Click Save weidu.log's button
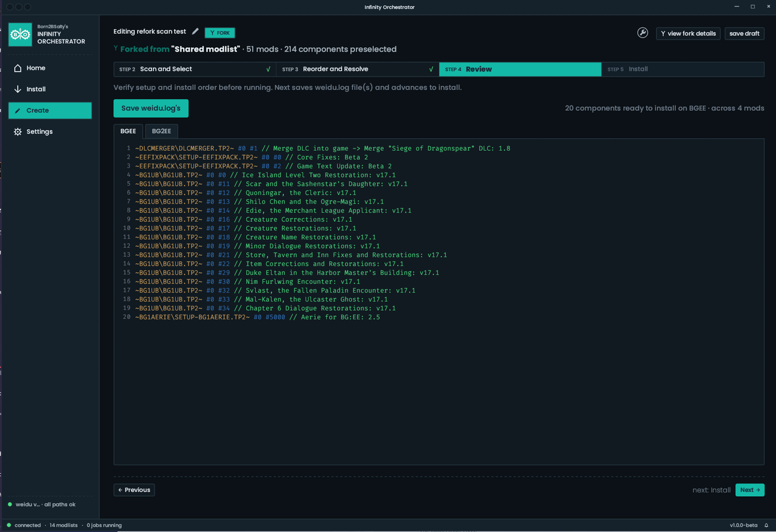 click(x=151, y=108)
